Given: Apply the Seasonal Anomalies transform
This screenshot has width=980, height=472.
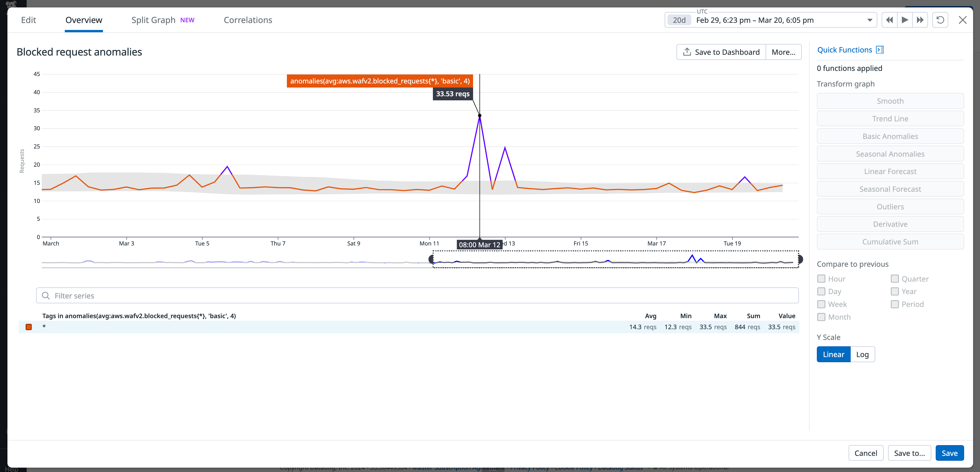Looking at the screenshot, I should [890, 154].
